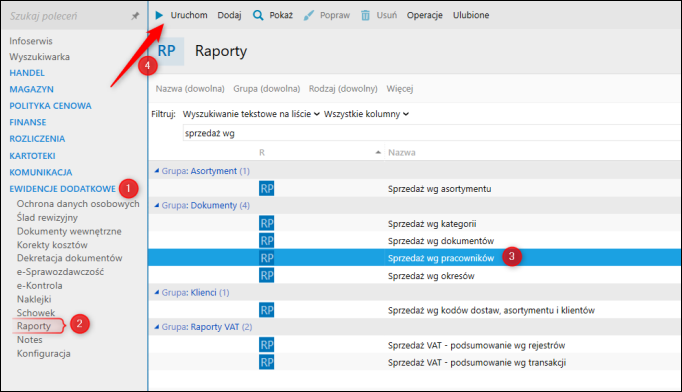Open Wyszukiwarka in sidebar
The image size is (682, 392).
pyautogui.click(x=40, y=57)
